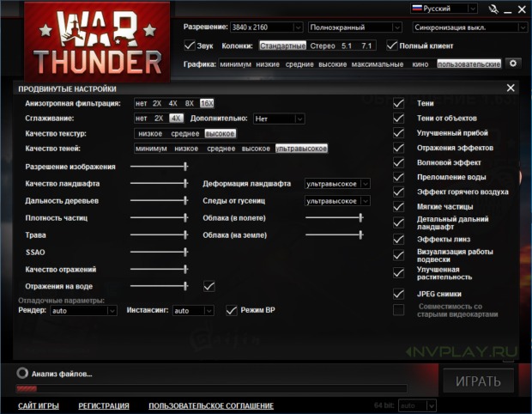Toggle Эффекты линз checkbox
This screenshot has width=532, height=414.
pos(398,239)
